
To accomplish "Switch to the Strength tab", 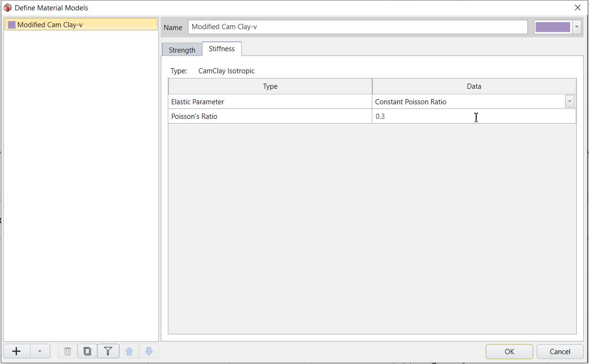I will [182, 50].
